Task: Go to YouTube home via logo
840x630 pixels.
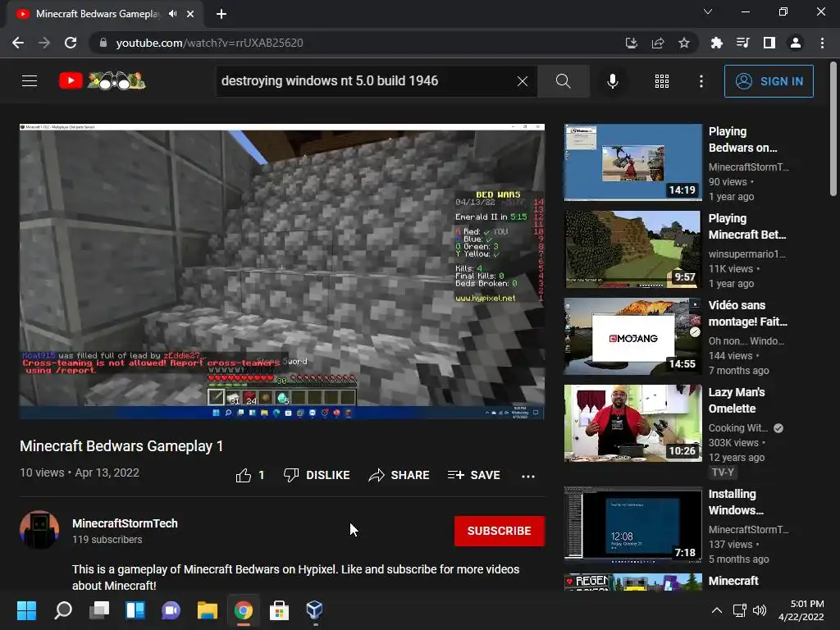Action: pyautogui.click(x=103, y=81)
